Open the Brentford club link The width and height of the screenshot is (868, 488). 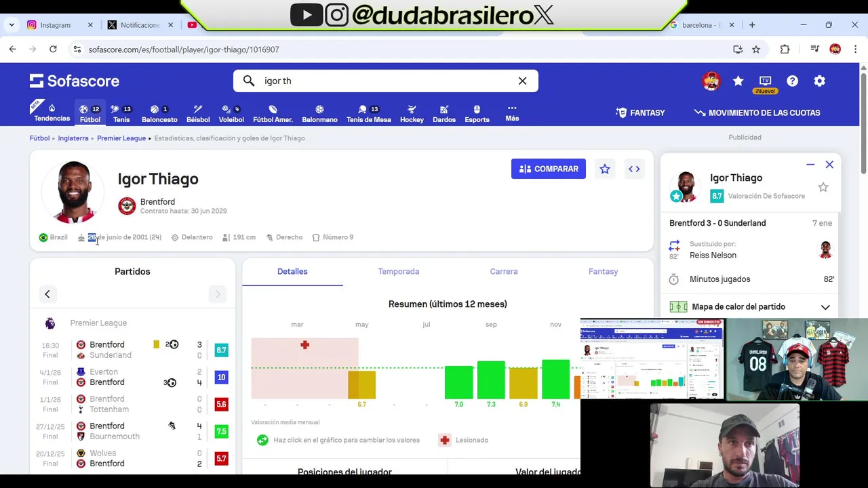pos(157,202)
